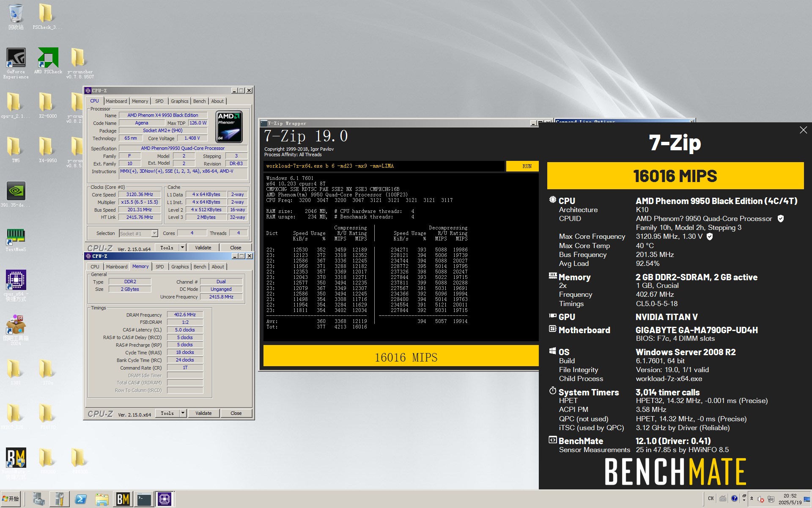This screenshot has width=812, height=508.
Task: Switch to Mainboard tab in upper CPU-Z
Action: (x=116, y=101)
